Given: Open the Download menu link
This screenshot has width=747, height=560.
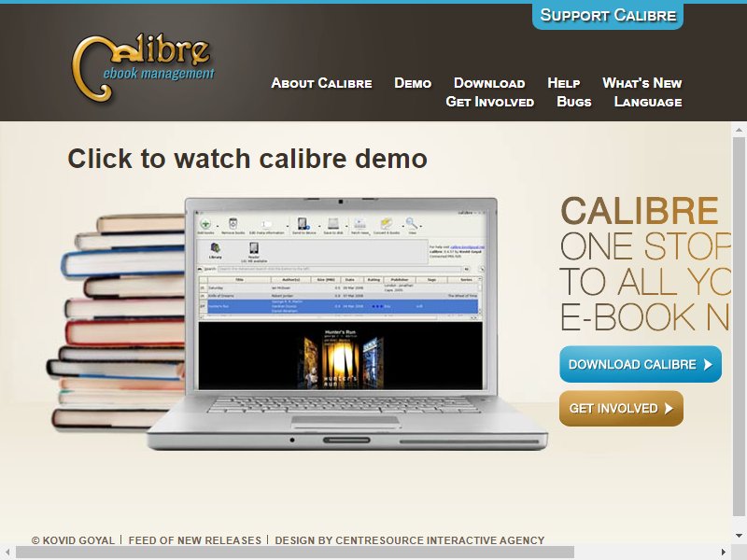Looking at the screenshot, I should click(489, 83).
